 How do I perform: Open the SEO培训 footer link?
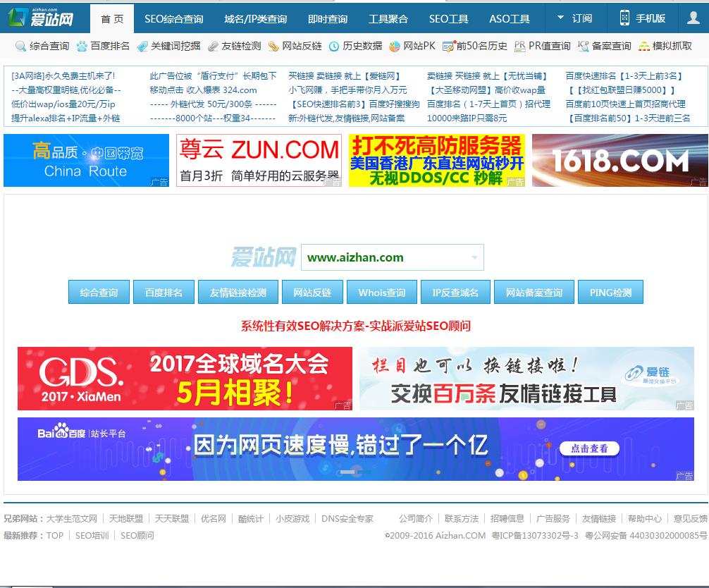coord(92,536)
